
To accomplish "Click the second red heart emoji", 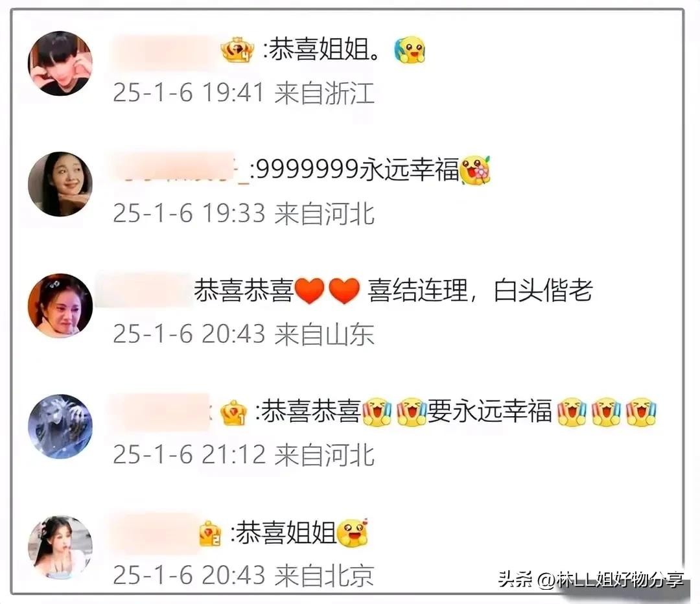I will click(344, 290).
